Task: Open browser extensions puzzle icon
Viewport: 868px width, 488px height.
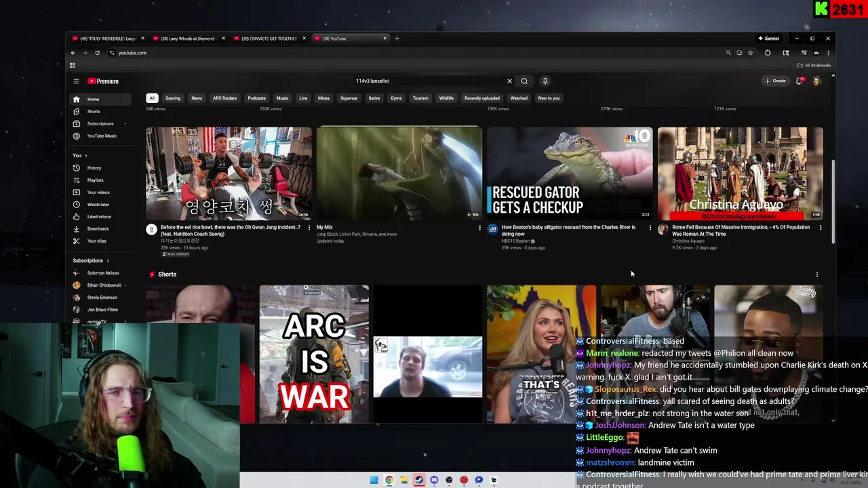Action: [x=768, y=53]
